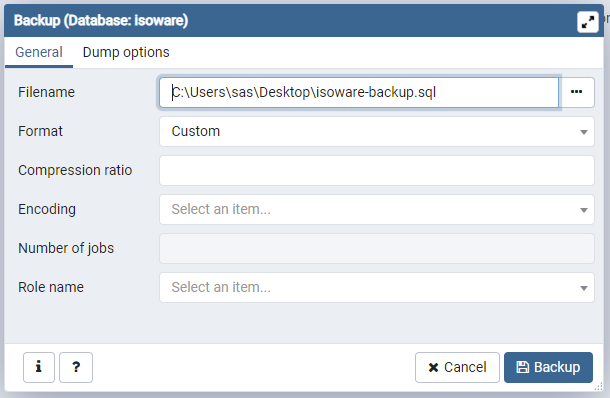Screen dimensions: 610x398
Task: Focus the Compression ratio input box
Action: [x=377, y=170]
